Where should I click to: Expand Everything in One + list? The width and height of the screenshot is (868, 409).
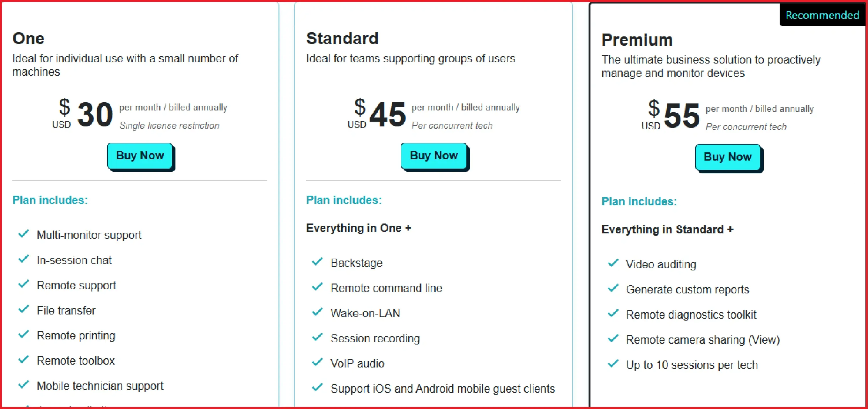pos(359,228)
